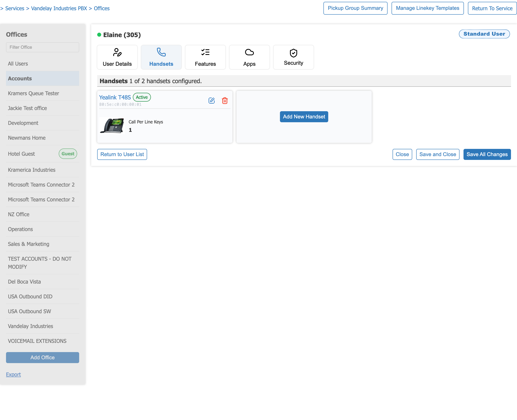
Task: Click the Close button
Action: coord(402,154)
